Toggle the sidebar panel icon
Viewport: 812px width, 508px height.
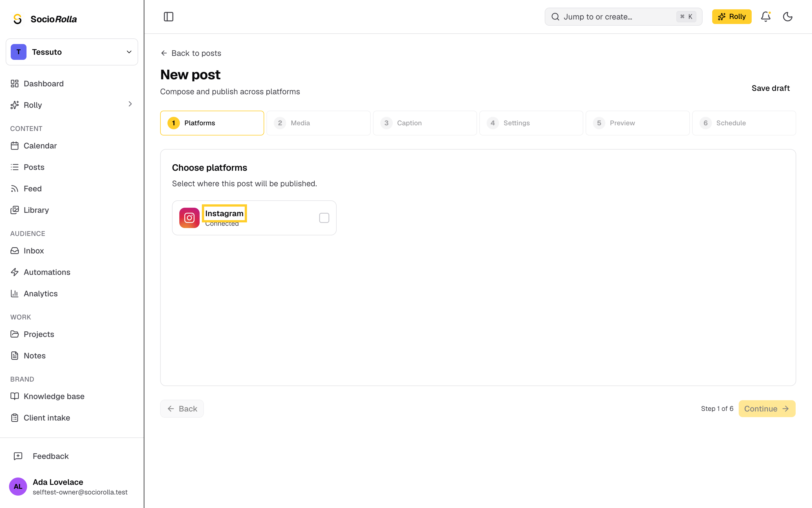168,16
